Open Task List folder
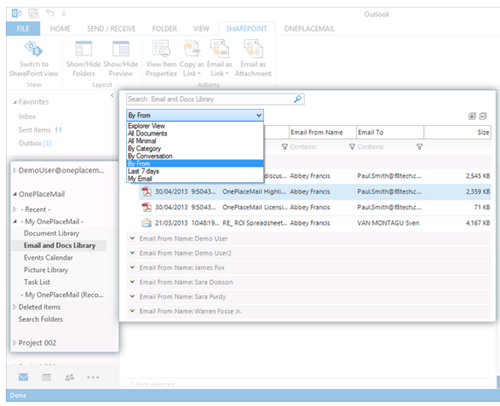This screenshot has height=406, width=500. pyautogui.click(x=37, y=282)
